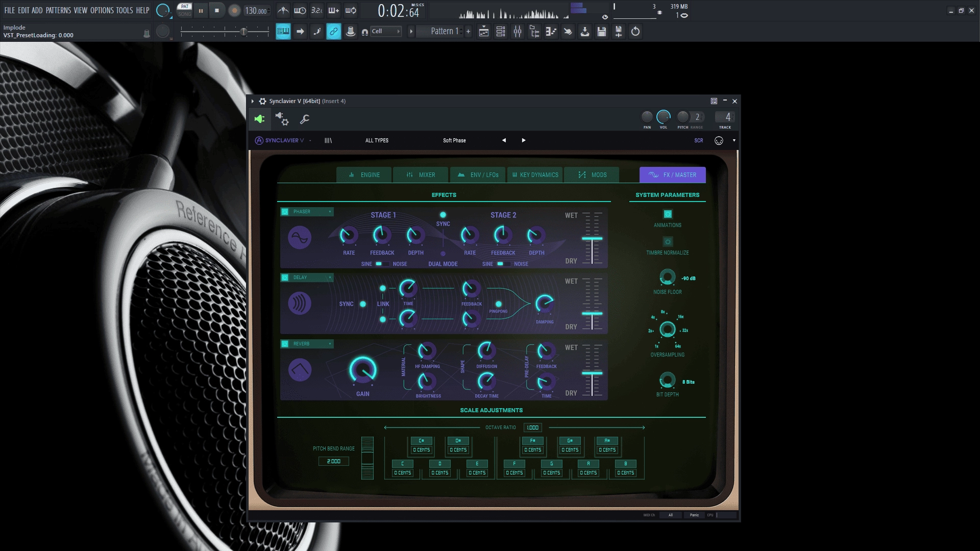
Task: Toggle the link/multilink controllers icon
Action: tap(334, 32)
